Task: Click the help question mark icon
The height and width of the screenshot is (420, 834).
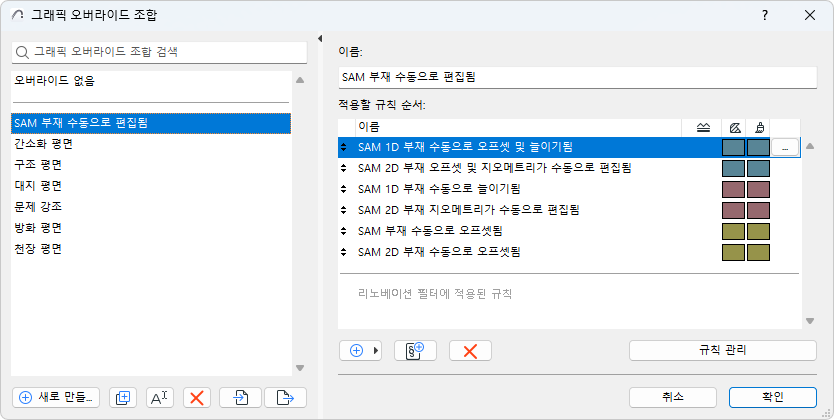Action: tap(765, 15)
